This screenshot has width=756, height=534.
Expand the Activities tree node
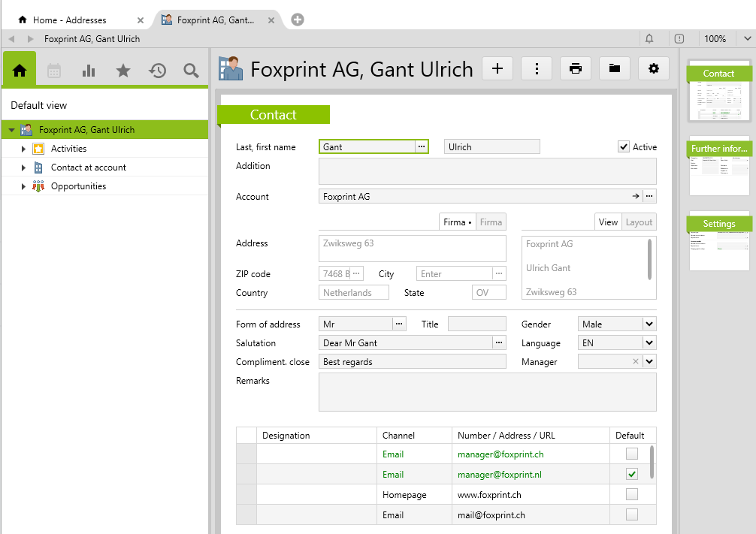pyautogui.click(x=23, y=149)
